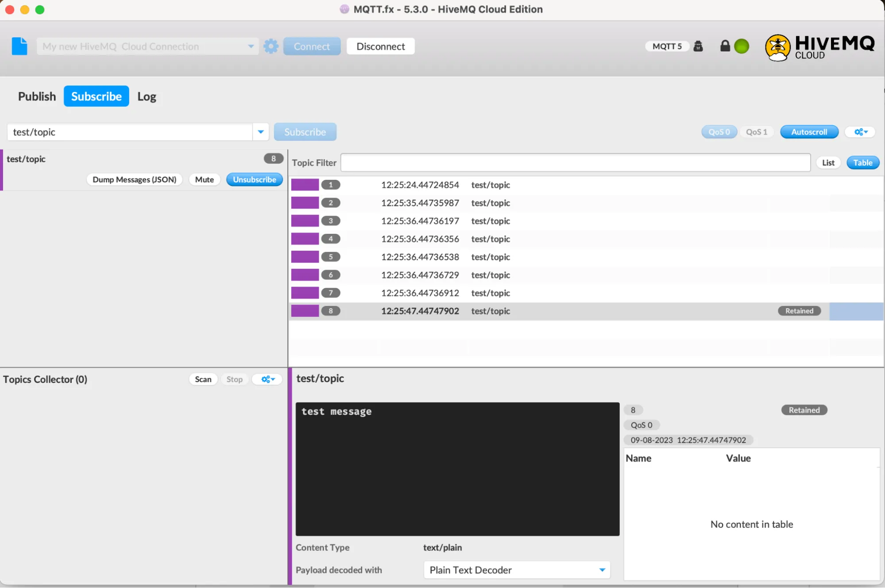Viewport: 885px width, 588px height.
Task: Expand the topic history dropdown arrow
Action: point(261,132)
